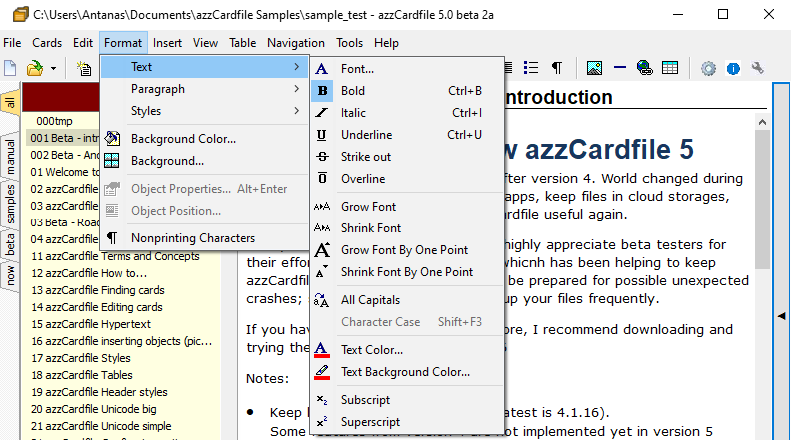Image resolution: width=792 pixels, height=440 pixels.
Task: Click the Insert hyperlink globe icon
Action: pos(645,68)
